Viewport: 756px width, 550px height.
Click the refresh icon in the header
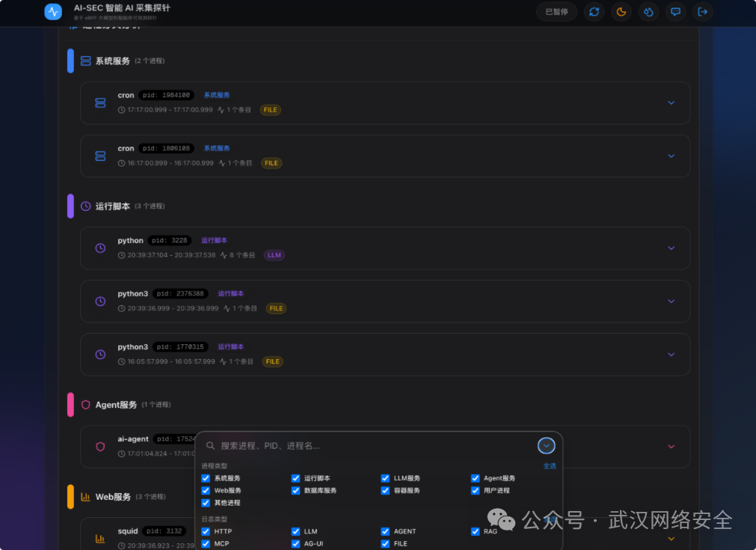click(594, 11)
